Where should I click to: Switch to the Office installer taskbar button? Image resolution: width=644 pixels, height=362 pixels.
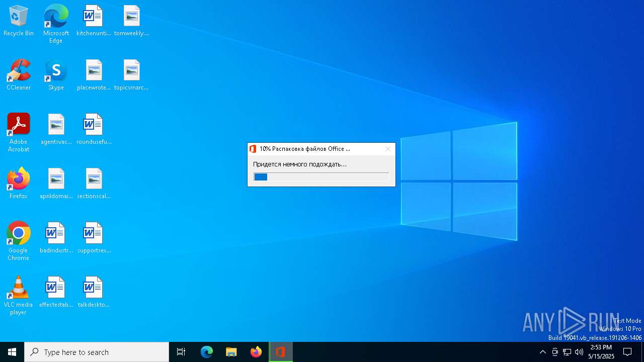point(281,352)
